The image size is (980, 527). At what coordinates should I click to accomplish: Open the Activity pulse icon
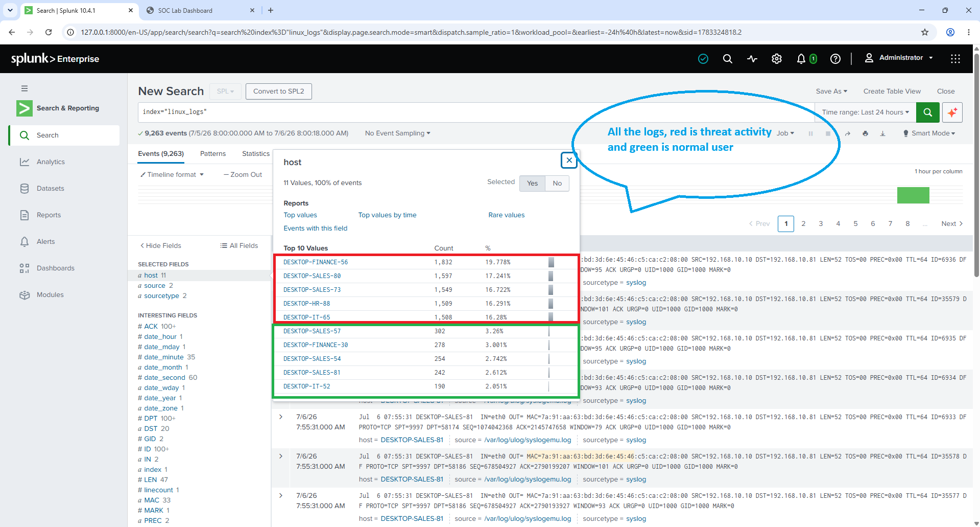point(752,59)
